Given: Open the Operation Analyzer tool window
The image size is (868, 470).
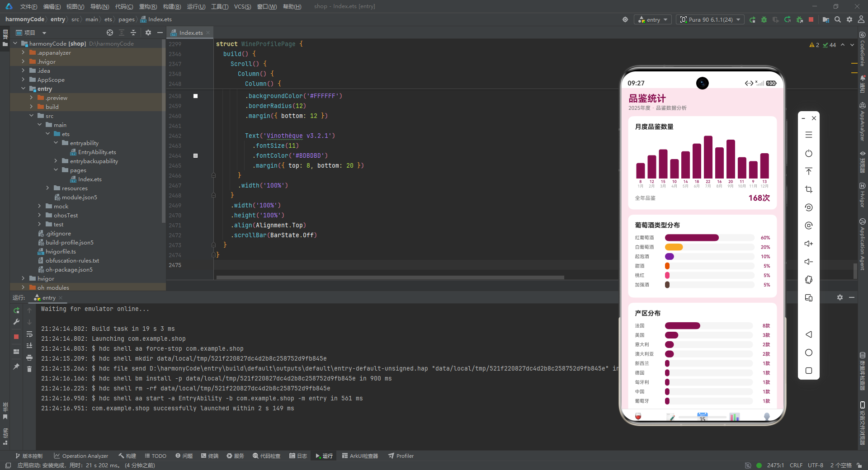Looking at the screenshot, I should click(81, 456).
